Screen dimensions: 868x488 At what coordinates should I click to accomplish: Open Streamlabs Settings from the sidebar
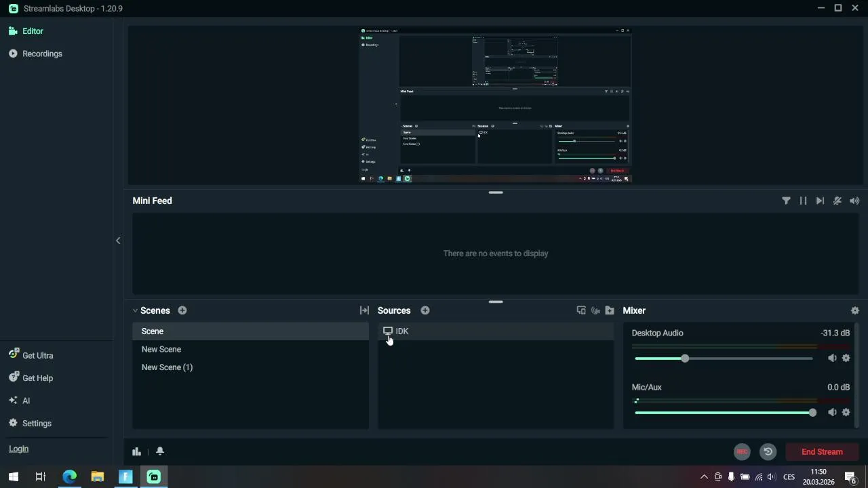coord(30,423)
